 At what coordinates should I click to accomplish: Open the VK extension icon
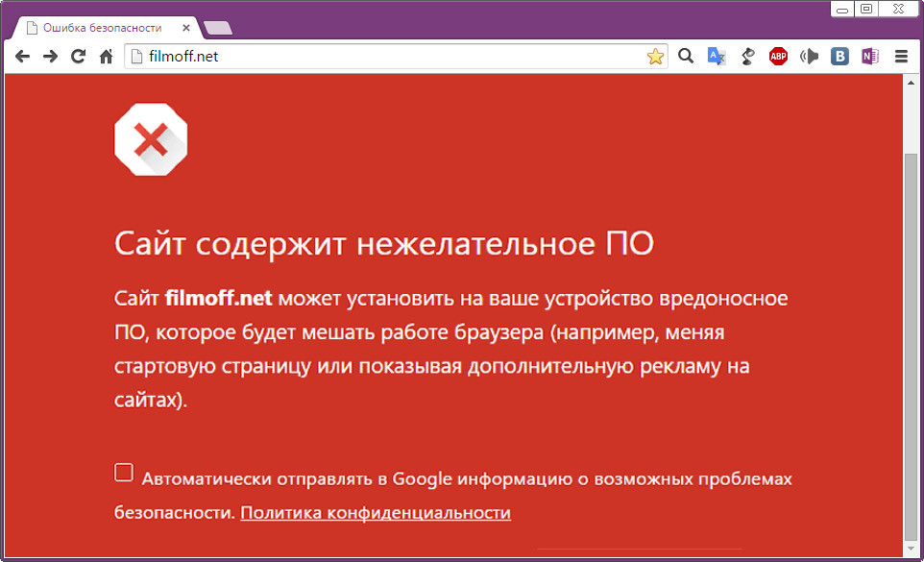coord(839,57)
